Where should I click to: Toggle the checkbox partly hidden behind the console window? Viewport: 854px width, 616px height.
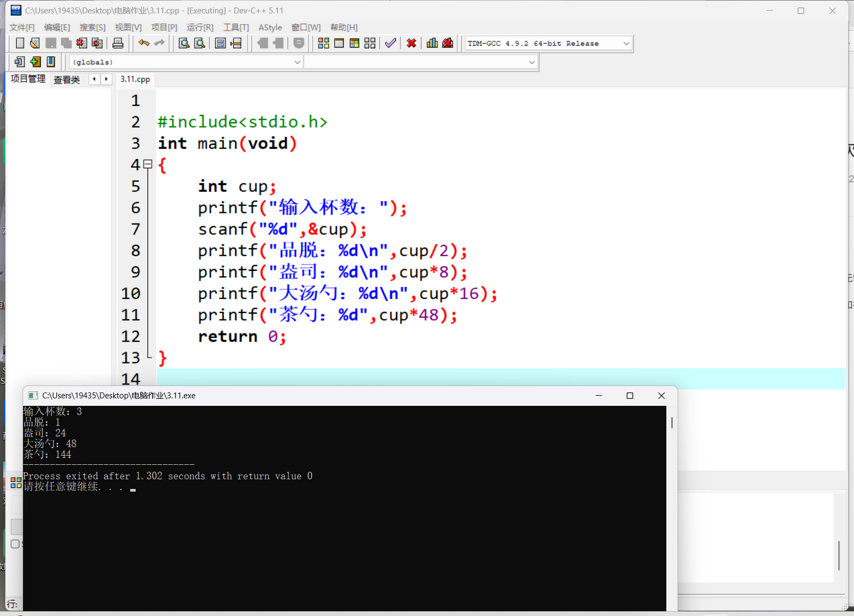[15, 544]
